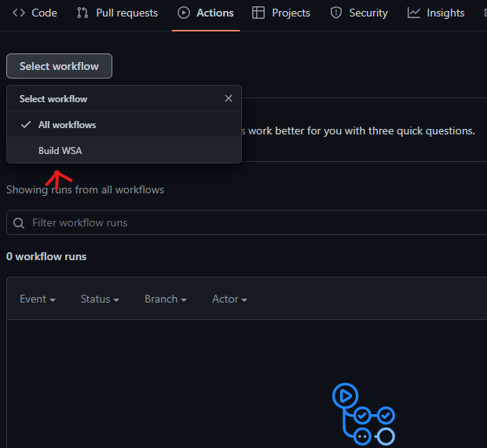Click the workflow illustration graphic
The width and height of the screenshot is (487, 448).
(x=364, y=414)
